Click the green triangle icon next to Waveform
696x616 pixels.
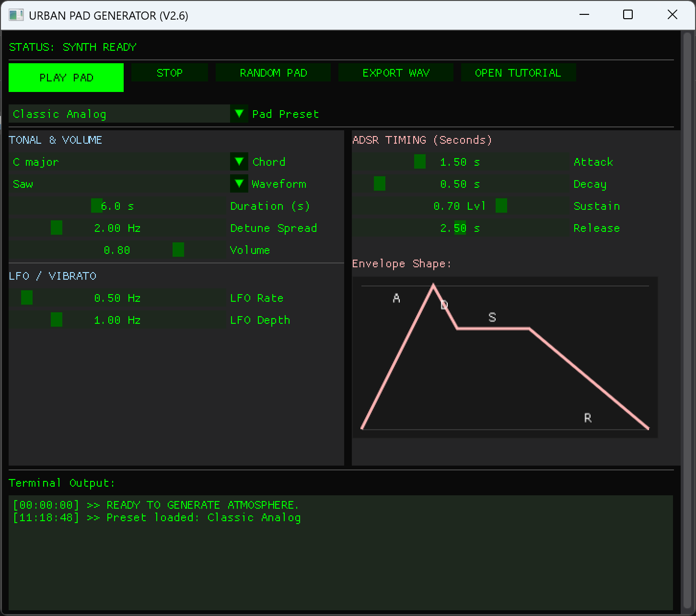tap(239, 183)
